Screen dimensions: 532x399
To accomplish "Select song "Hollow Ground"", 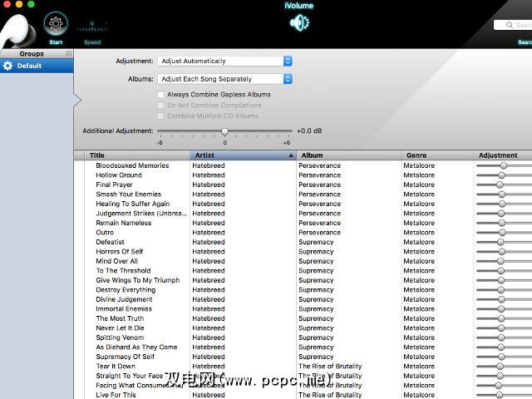I will [x=119, y=175].
